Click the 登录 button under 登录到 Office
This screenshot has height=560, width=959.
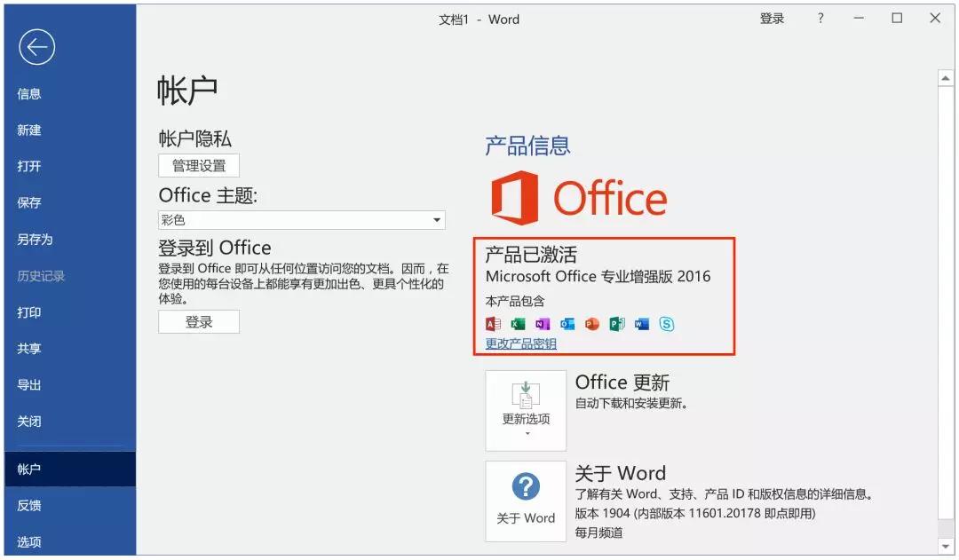click(199, 322)
